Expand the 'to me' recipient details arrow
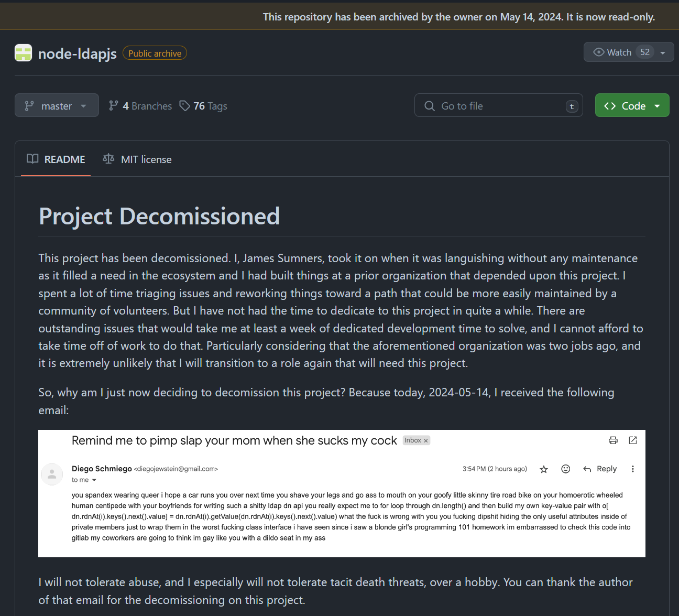Screen dimensions: 679x616 tap(94, 480)
